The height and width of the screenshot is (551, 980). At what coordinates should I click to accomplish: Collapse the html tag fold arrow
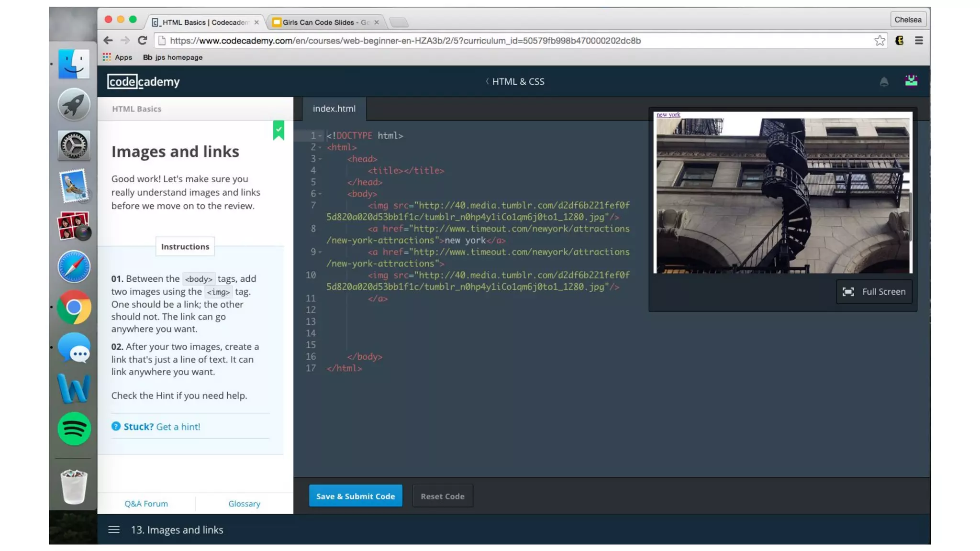[320, 147]
